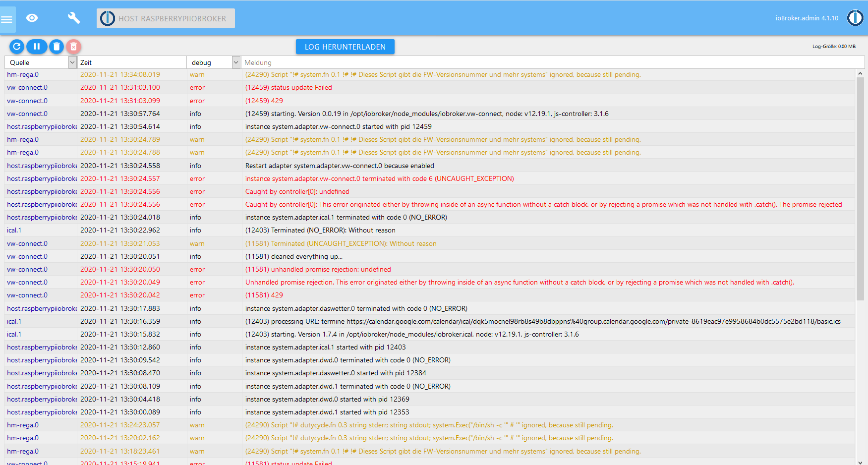868x465 pixels.
Task: Click the '(11581) 429' error message
Action: pyautogui.click(x=264, y=295)
